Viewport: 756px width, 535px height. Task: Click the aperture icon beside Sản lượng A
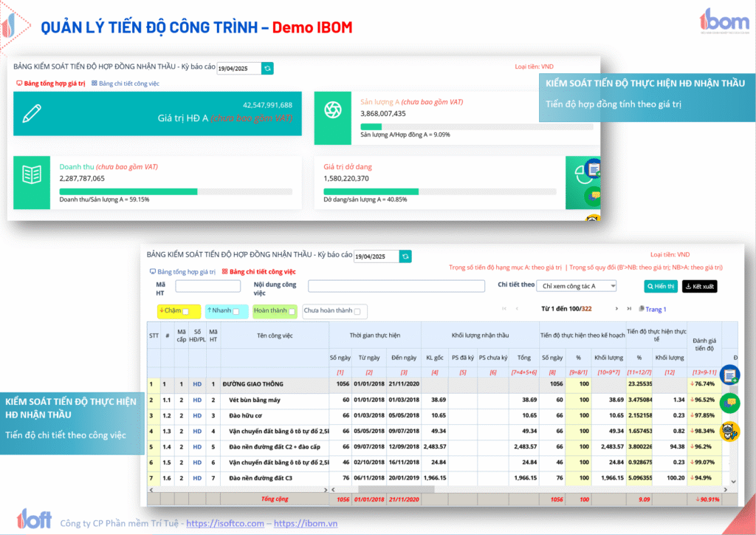(x=333, y=109)
